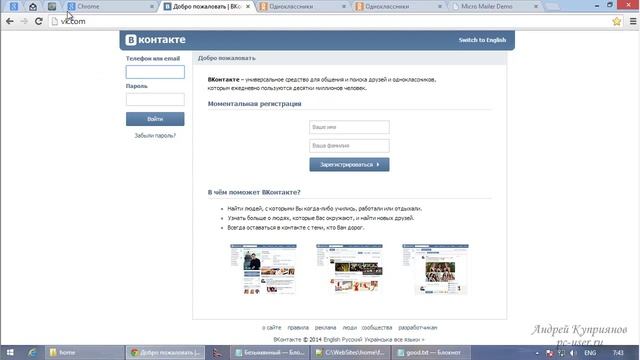Open the first pinned blue tab
640x360 pixels.
tap(14, 7)
